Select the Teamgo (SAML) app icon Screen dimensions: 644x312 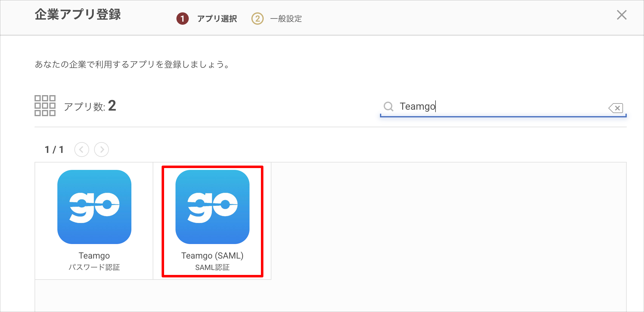213,207
